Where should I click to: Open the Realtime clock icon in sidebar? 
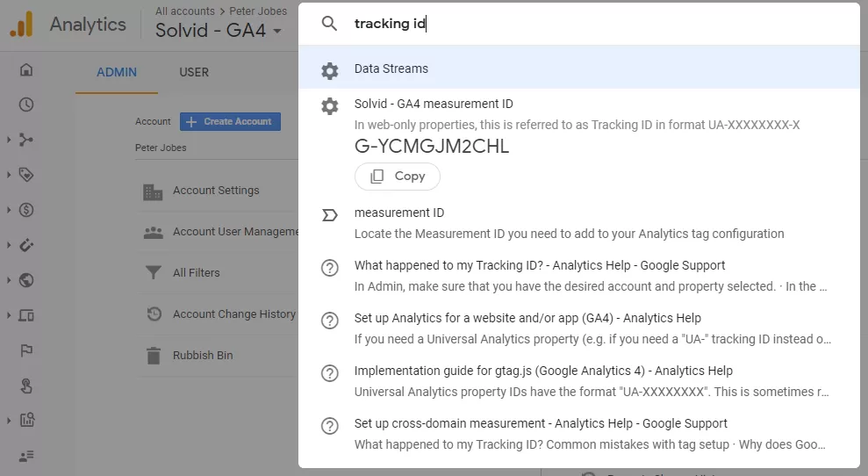click(x=26, y=105)
